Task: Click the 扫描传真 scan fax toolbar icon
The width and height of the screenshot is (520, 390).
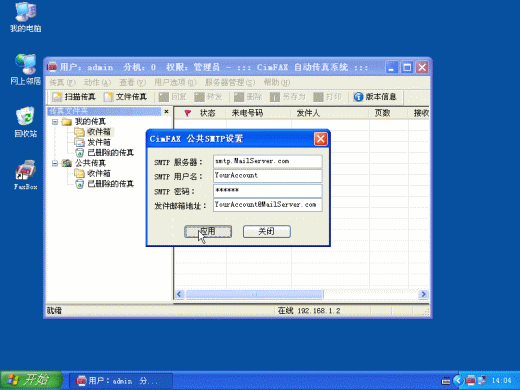Action: 57,97
